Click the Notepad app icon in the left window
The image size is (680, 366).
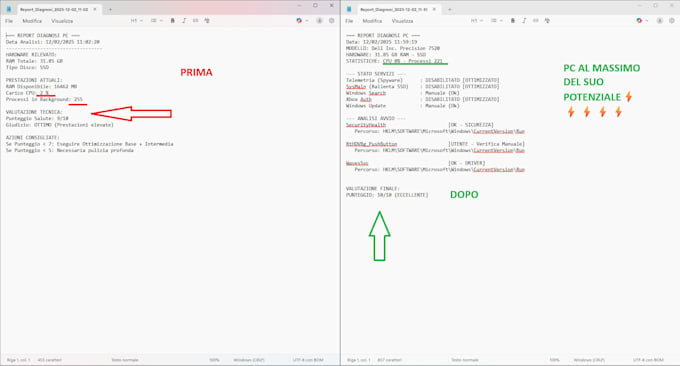click(9, 9)
